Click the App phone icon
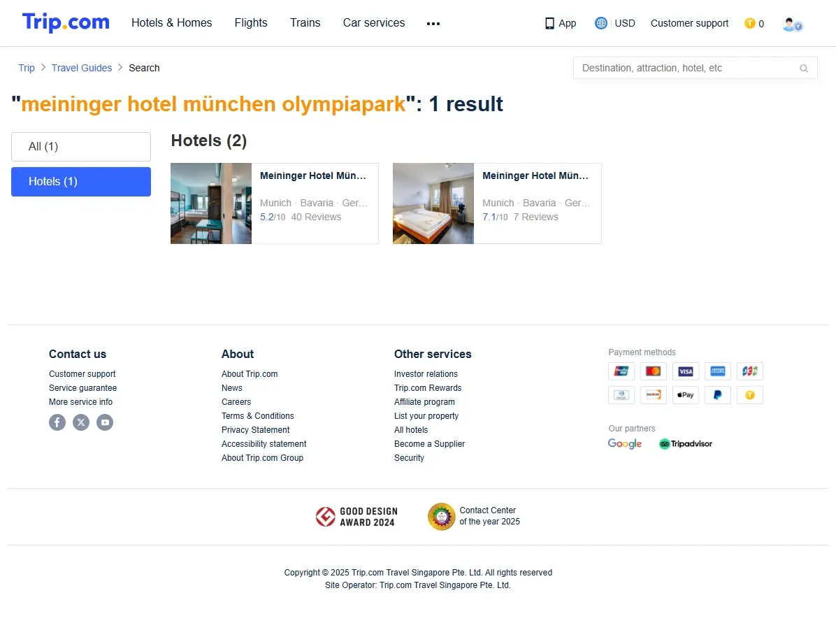Image resolution: width=836 pixels, height=644 pixels. click(x=549, y=24)
